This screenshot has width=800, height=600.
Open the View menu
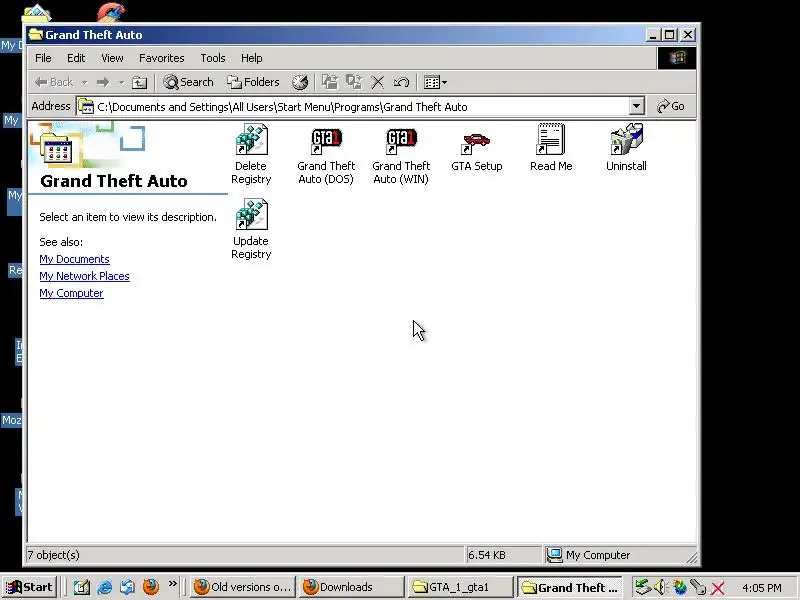(112, 58)
